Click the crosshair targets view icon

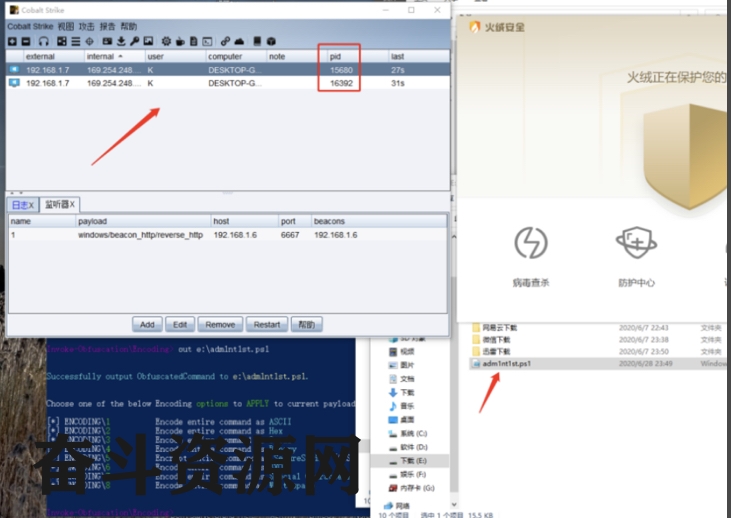click(x=91, y=41)
